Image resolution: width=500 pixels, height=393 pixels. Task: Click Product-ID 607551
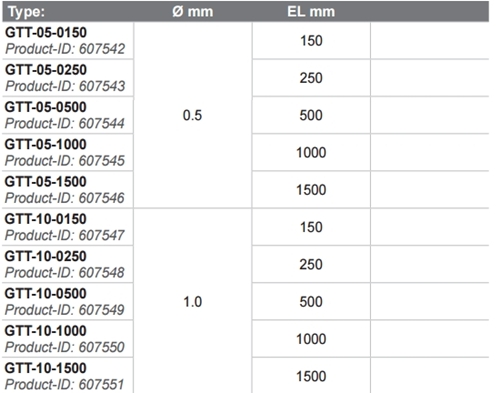point(65,385)
